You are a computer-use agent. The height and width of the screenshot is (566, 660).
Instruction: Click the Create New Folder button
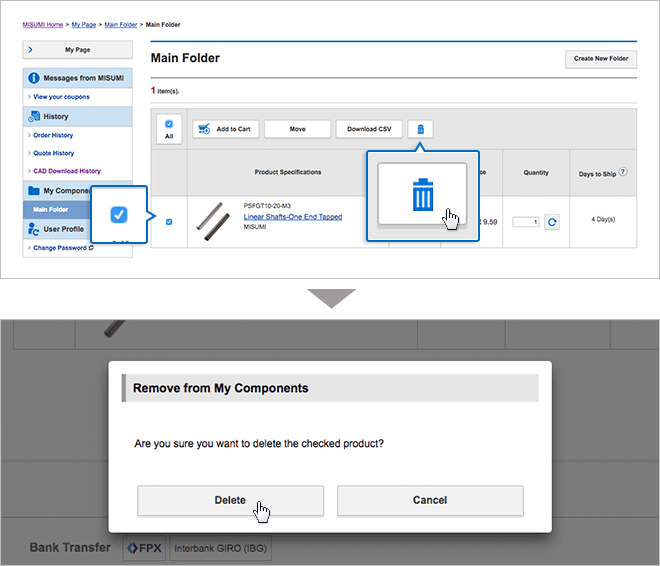click(x=600, y=59)
